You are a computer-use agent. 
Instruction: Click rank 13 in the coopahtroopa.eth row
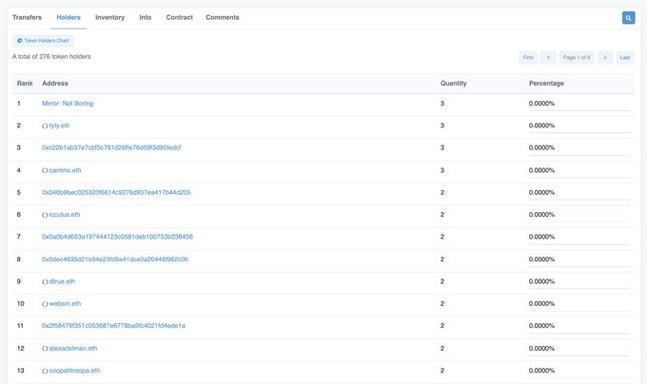[x=21, y=370]
